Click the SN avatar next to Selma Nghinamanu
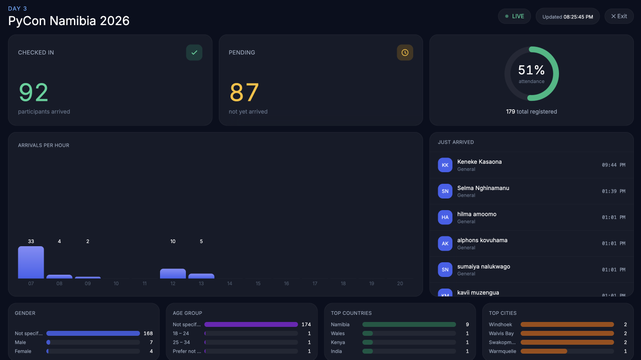The height and width of the screenshot is (360, 641). [445, 191]
